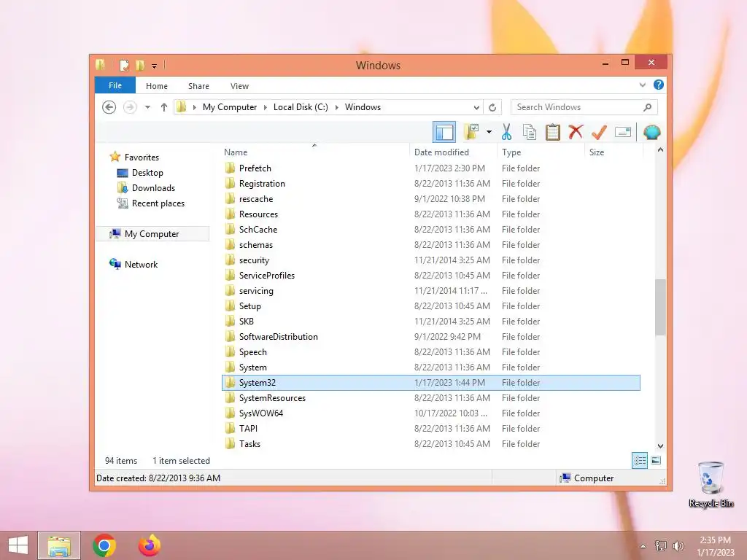This screenshot has height=560, width=747.
Task: Click Local Disk (C:) in address bar
Action: click(x=301, y=107)
